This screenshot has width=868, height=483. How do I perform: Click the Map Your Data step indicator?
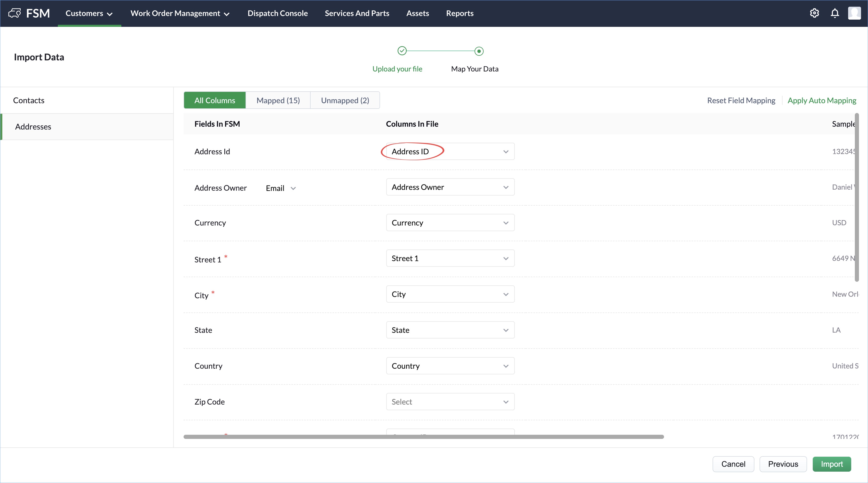[x=479, y=51]
